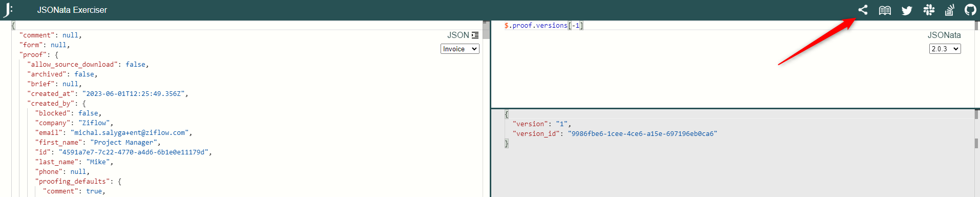Open the GitHub icon
This screenshot has height=197, width=980.
pyautogui.click(x=970, y=10)
